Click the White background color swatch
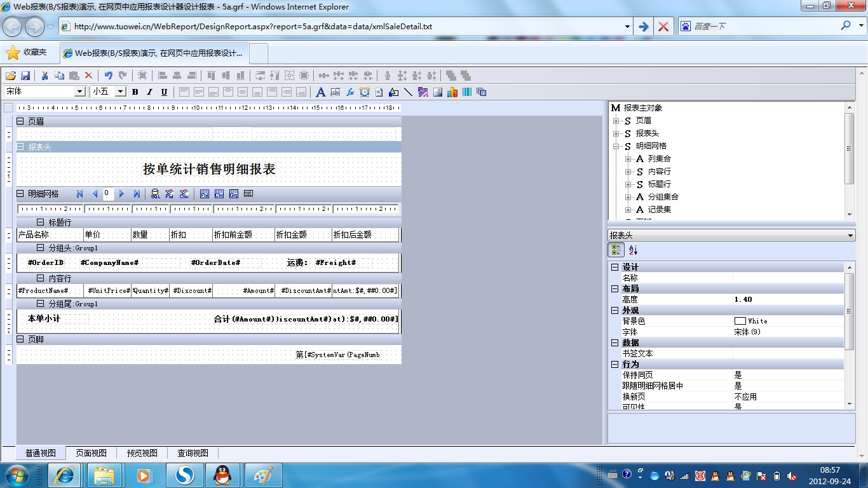The height and width of the screenshot is (488, 868). pyautogui.click(x=740, y=321)
